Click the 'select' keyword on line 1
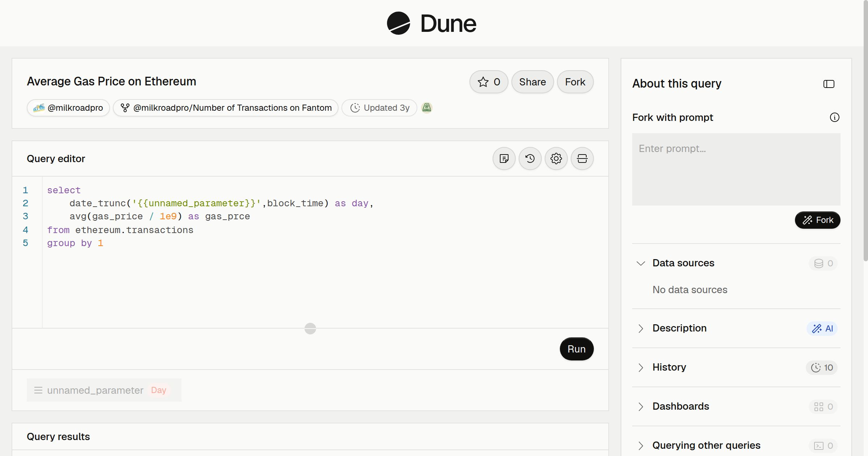The image size is (868, 456). pyautogui.click(x=64, y=190)
